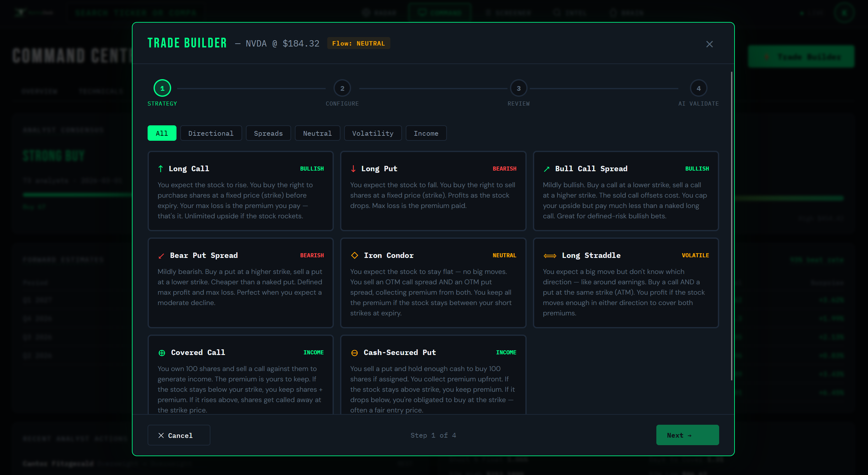Click the modal's vertical scrollbar

[731, 226]
